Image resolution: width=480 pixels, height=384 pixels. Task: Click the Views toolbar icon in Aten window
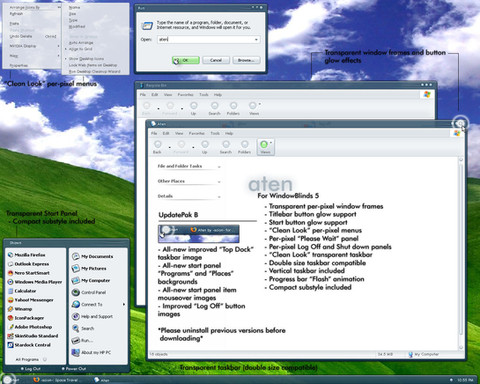(265, 147)
